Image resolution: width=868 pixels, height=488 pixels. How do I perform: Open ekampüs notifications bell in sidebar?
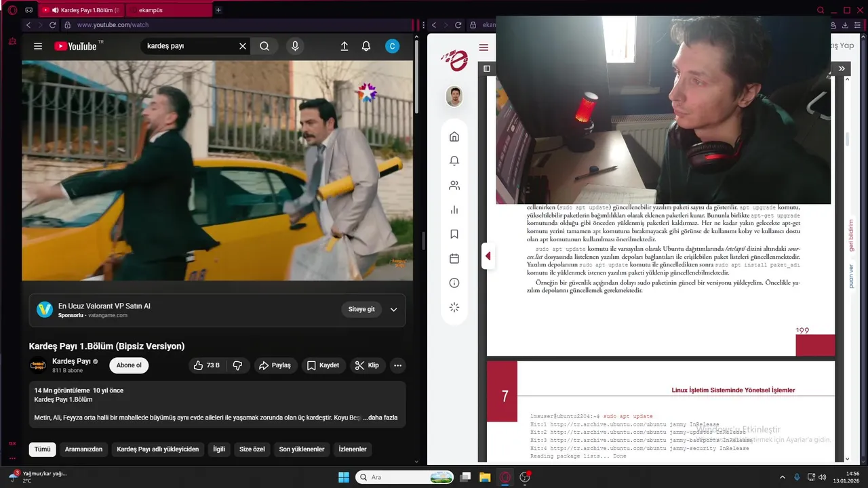coord(454,161)
